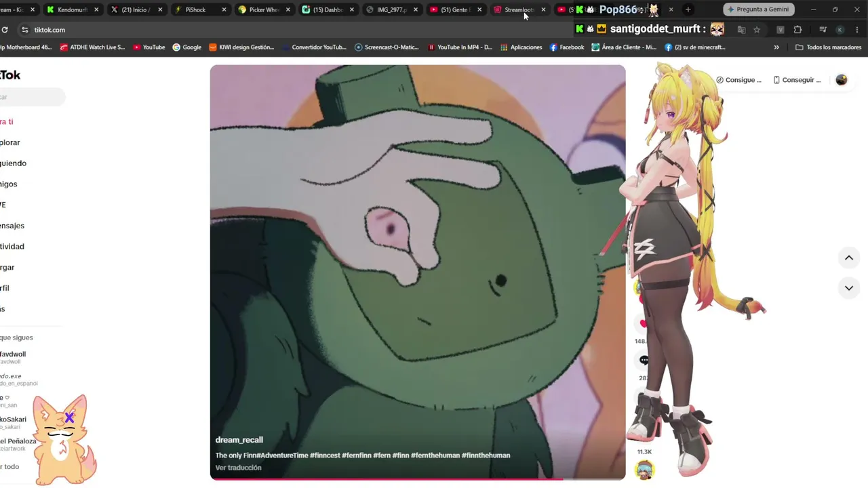Open the Cargar upload page

pyautogui.click(x=7, y=268)
